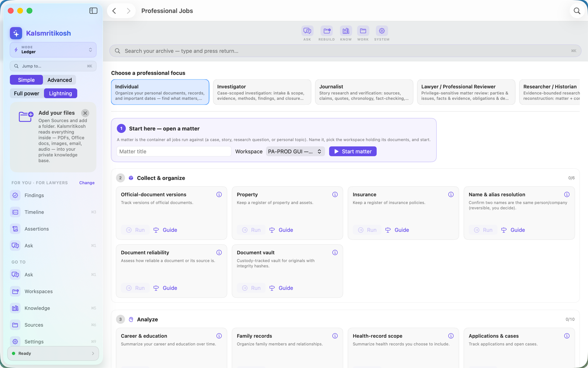588x368 pixels.
Task: Switch to Advanced mode
Action: click(x=60, y=80)
